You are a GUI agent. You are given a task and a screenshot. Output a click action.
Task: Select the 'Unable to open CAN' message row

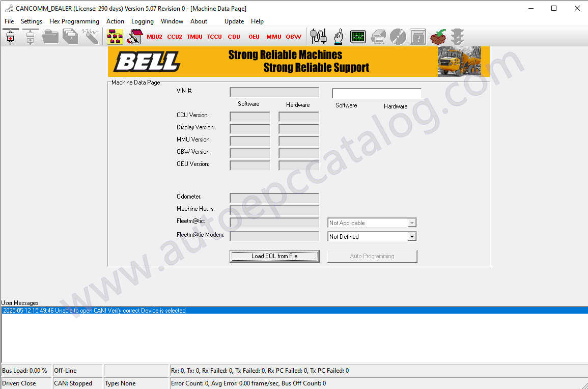tap(294, 311)
